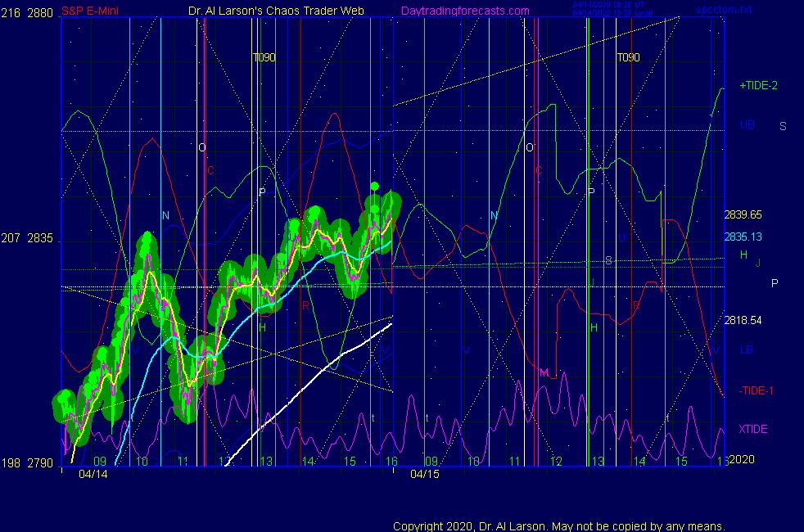Click the red C marker on 04/14
The image size is (804, 532).
point(210,170)
